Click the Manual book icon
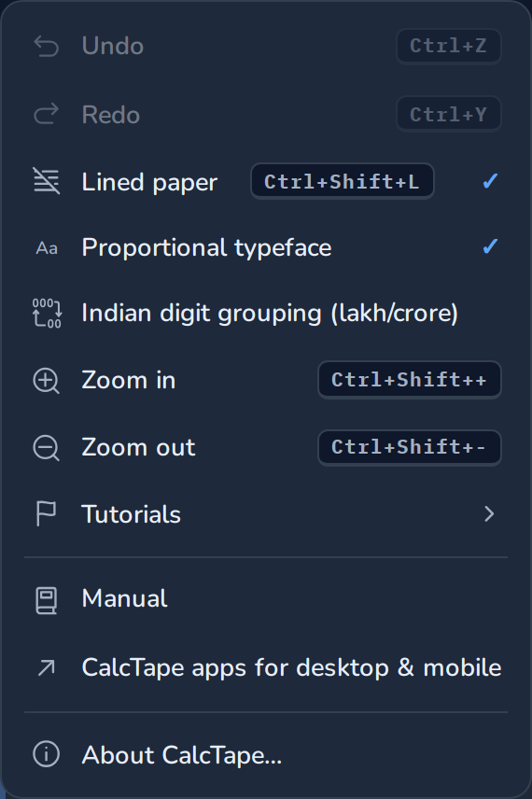 (47, 600)
